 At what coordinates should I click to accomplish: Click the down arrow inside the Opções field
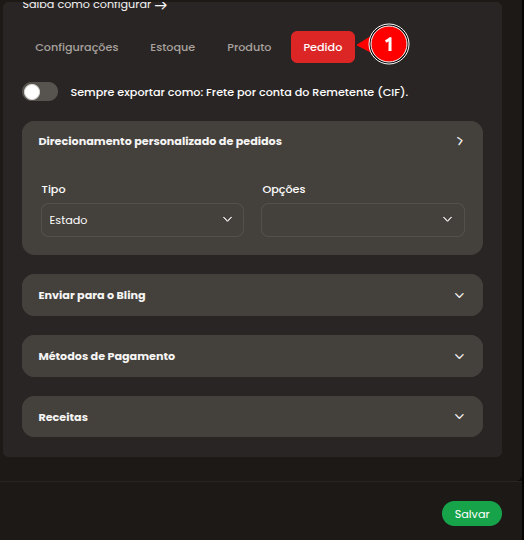point(447,219)
